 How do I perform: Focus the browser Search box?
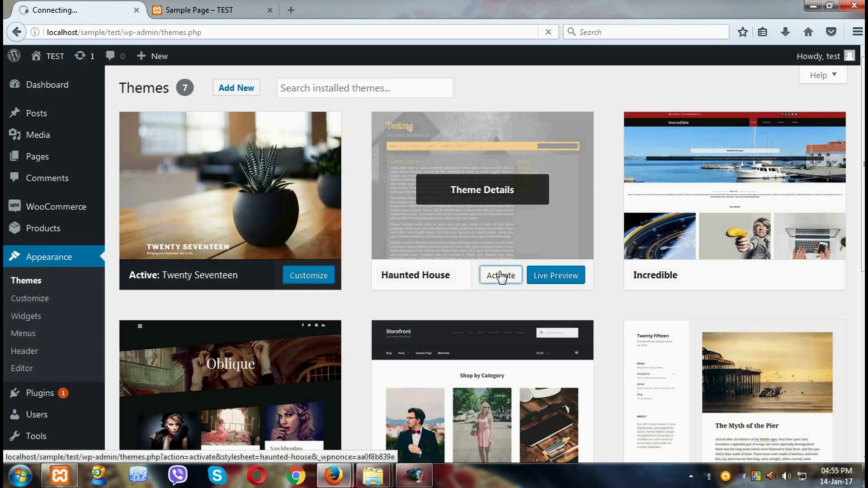click(646, 32)
